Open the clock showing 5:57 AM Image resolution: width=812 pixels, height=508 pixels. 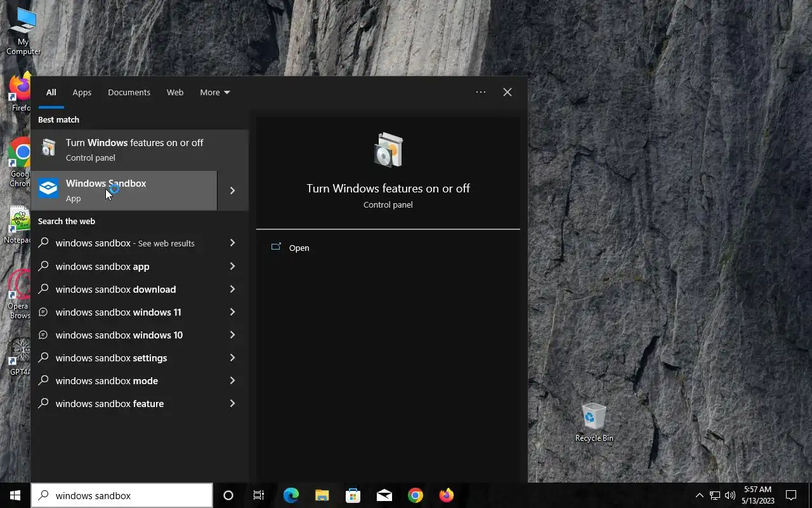click(x=758, y=495)
